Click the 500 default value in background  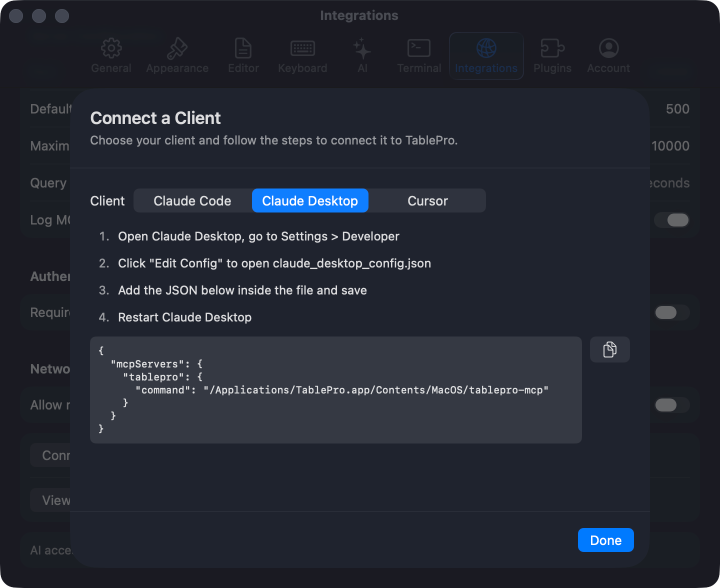(677, 109)
